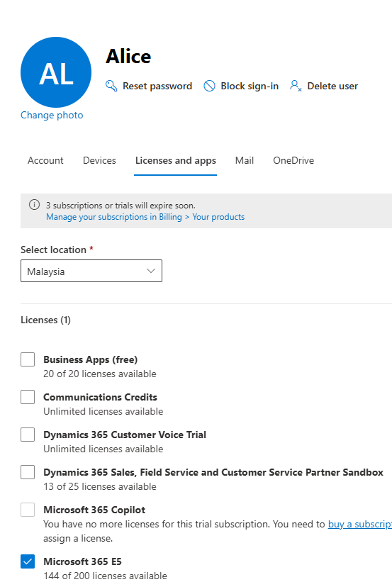The height and width of the screenshot is (582, 392).
Task: Enable Dynamics 365 Customer Voice Trial license
Action: point(28,435)
